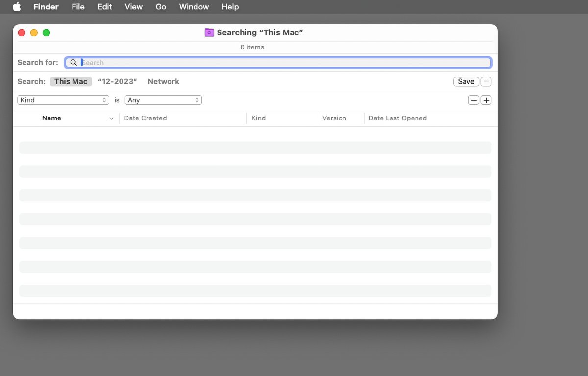Click the Version column header
Viewport: 588px width, 376px height.
[x=334, y=118]
